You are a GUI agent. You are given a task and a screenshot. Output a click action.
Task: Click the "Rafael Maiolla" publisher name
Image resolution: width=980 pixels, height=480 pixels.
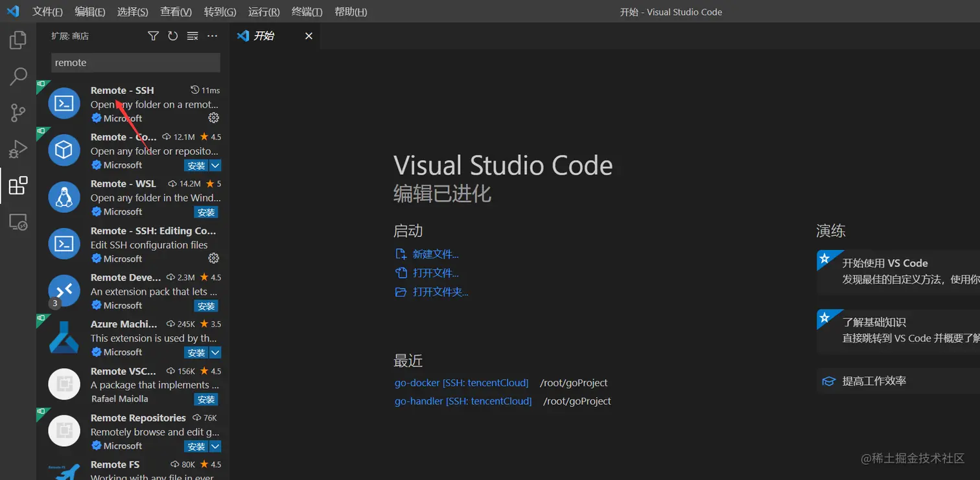pyautogui.click(x=119, y=399)
